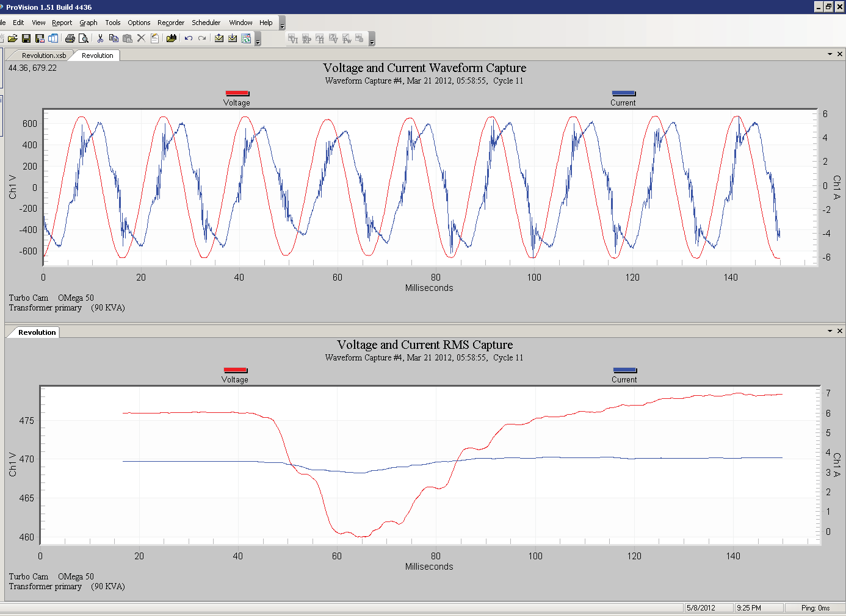
Task: Click the download from recorder envelope icon
Action: pyautogui.click(x=233, y=38)
